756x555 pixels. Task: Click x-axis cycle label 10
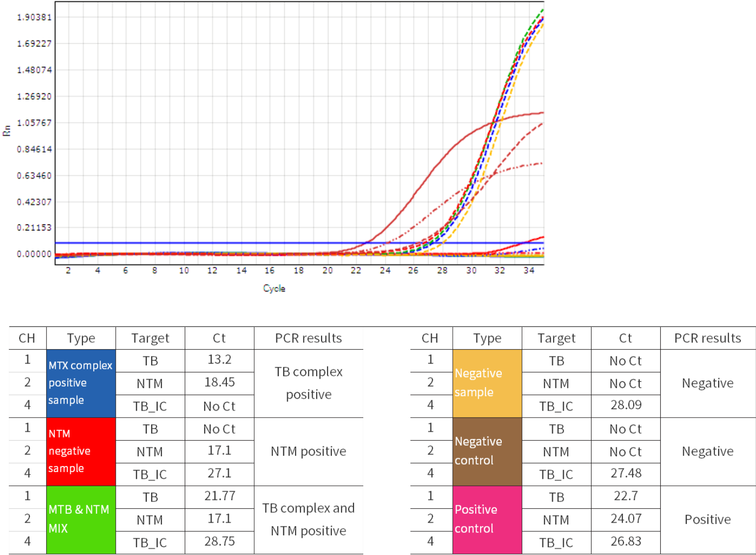tap(184, 271)
